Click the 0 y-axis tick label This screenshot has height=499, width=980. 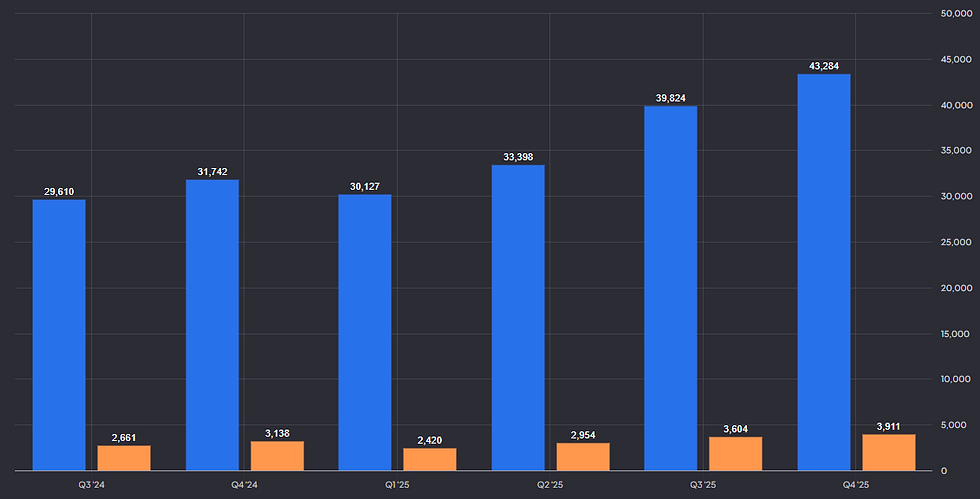[944, 471]
